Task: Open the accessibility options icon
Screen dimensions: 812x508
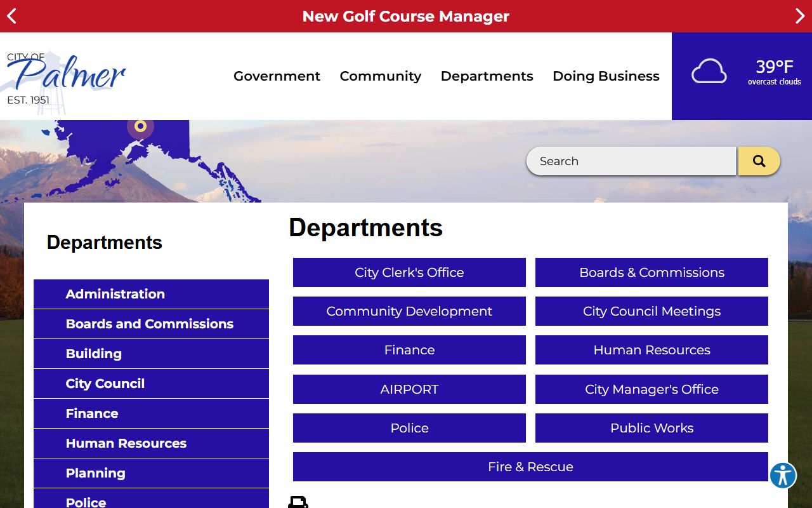Action: pyautogui.click(x=783, y=475)
